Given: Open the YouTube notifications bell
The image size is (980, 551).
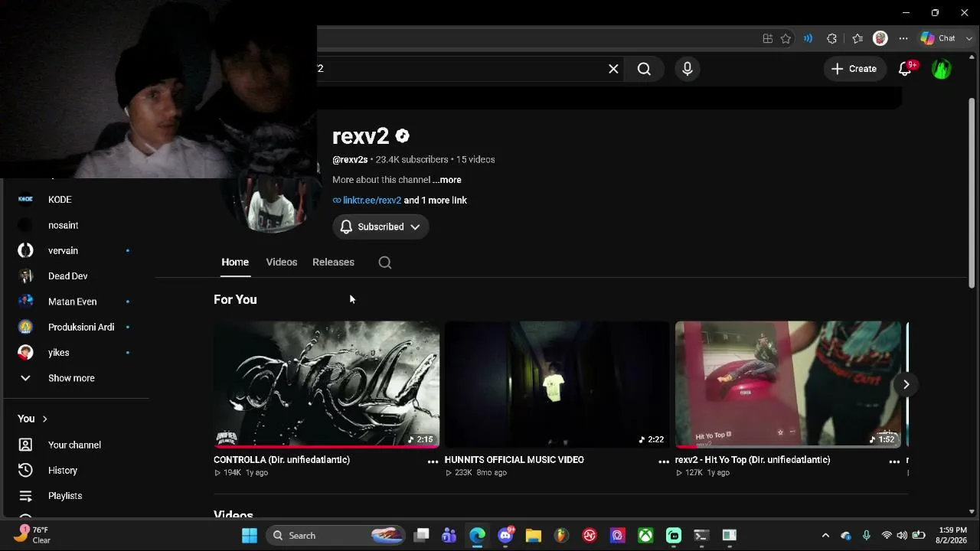Looking at the screenshot, I should [905, 69].
